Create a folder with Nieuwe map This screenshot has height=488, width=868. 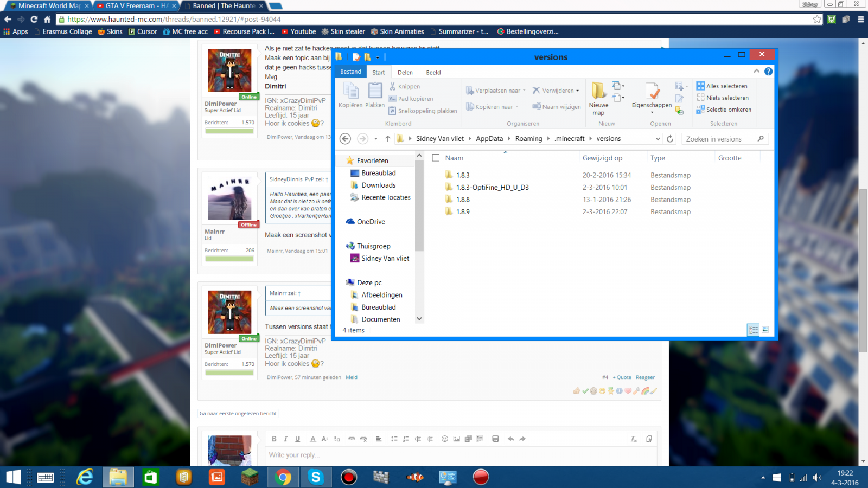[x=599, y=99]
